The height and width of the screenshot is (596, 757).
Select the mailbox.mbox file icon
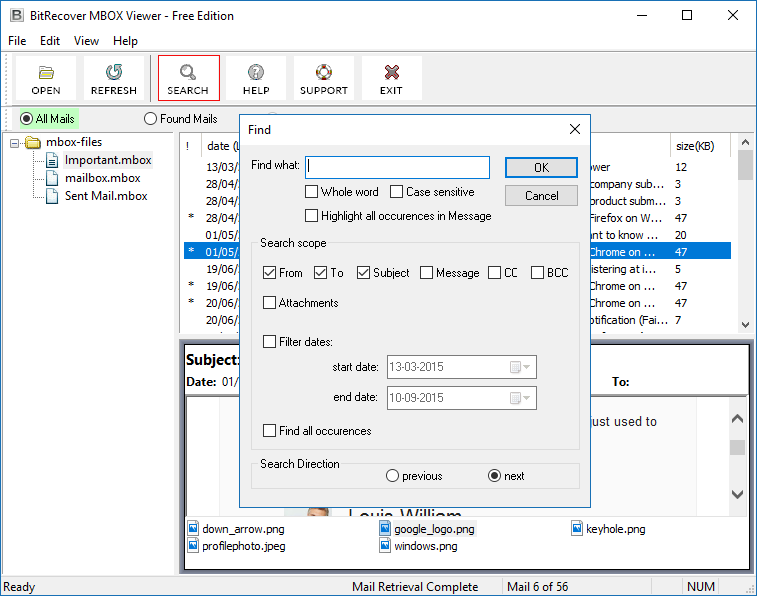pos(52,178)
